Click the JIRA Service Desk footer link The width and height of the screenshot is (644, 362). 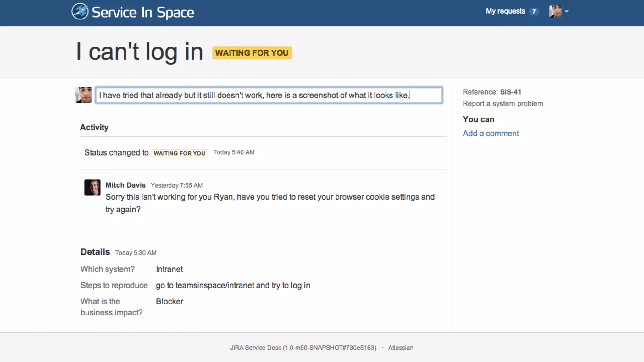pos(303,348)
